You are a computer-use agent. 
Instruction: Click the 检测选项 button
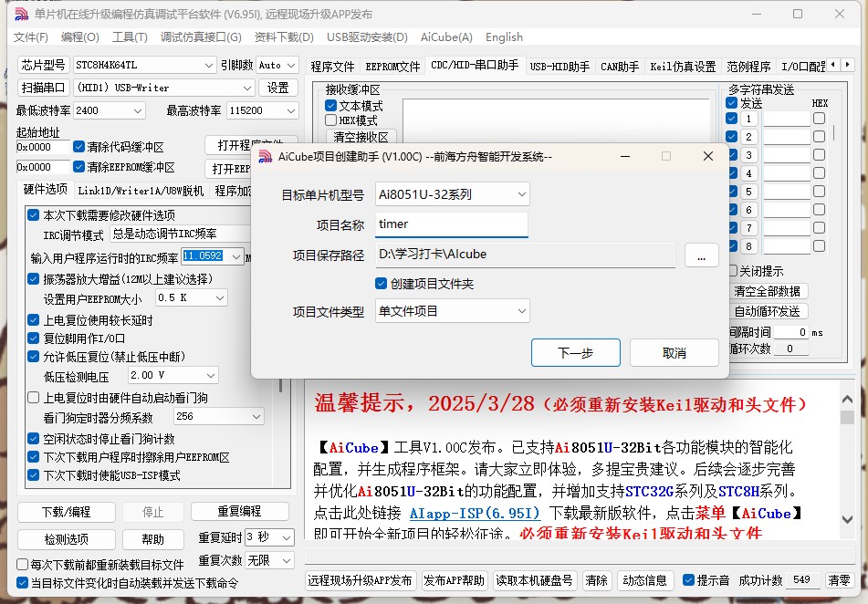point(67,539)
